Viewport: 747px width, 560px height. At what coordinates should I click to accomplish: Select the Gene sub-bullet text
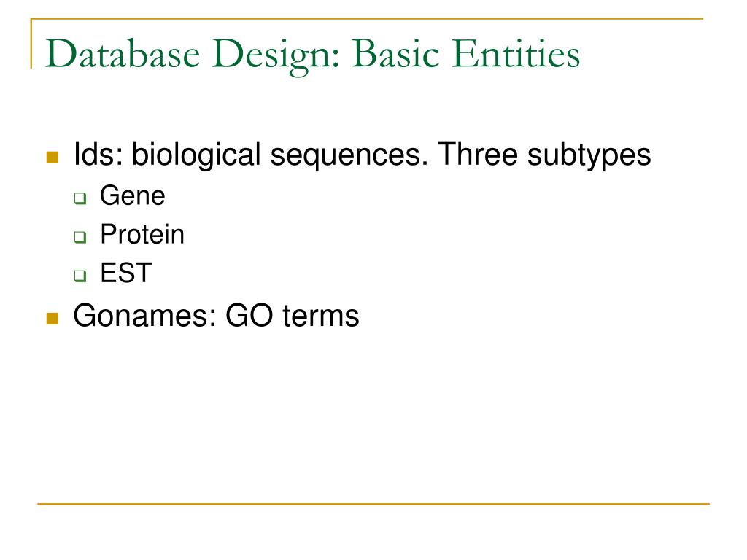(133, 195)
